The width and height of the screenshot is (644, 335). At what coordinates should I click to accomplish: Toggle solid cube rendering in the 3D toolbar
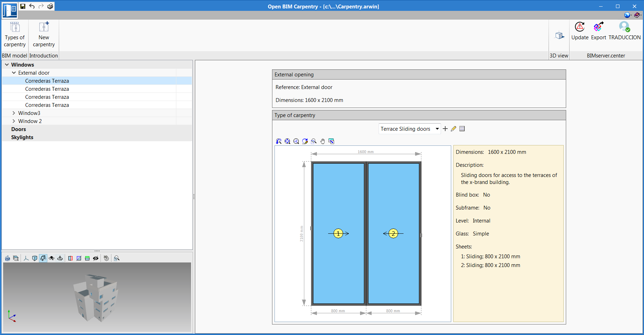click(34, 258)
